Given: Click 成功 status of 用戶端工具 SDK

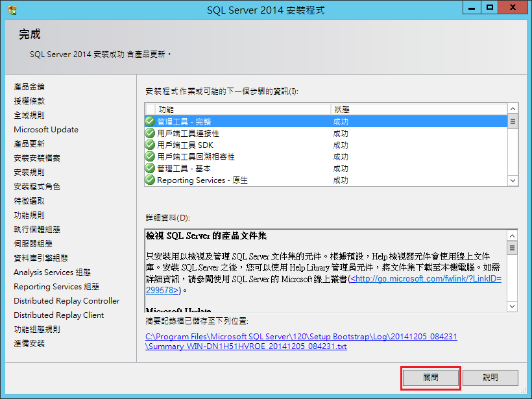Looking at the screenshot, I should click(x=341, y=145).
